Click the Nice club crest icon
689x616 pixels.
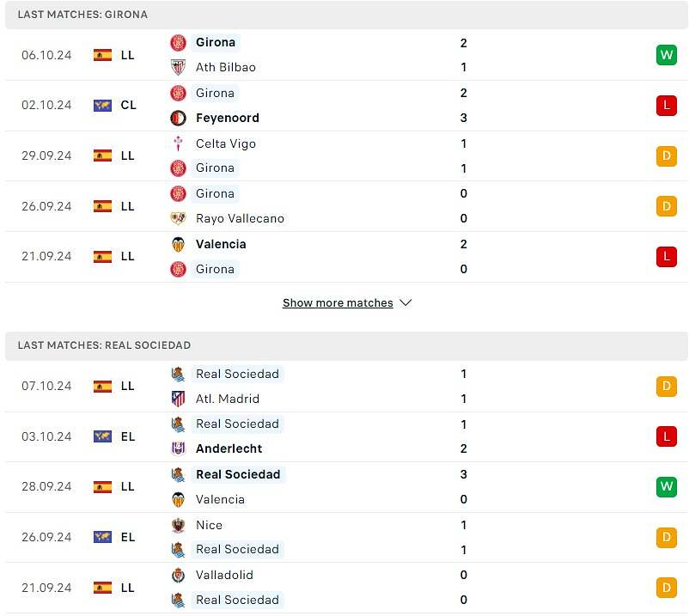[x=178, y=525]
